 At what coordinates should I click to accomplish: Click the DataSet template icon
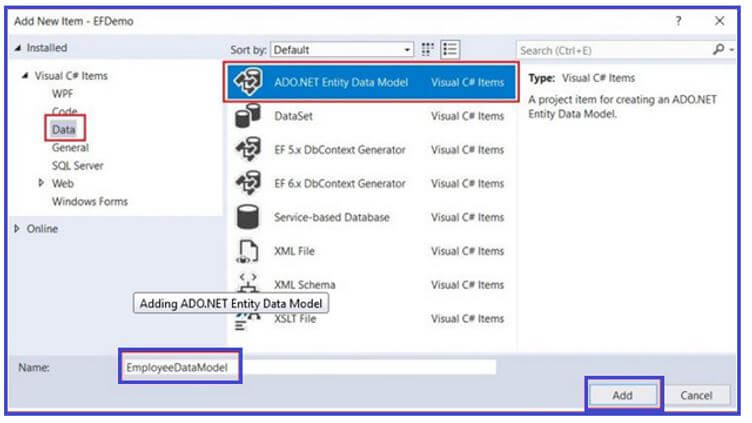[x=248, y=116]
